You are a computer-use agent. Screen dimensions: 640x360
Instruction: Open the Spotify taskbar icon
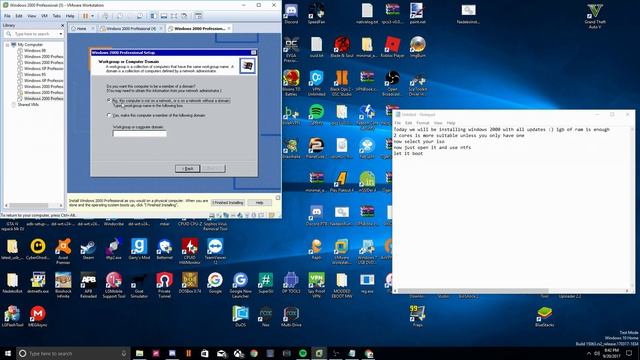(302, 353)
